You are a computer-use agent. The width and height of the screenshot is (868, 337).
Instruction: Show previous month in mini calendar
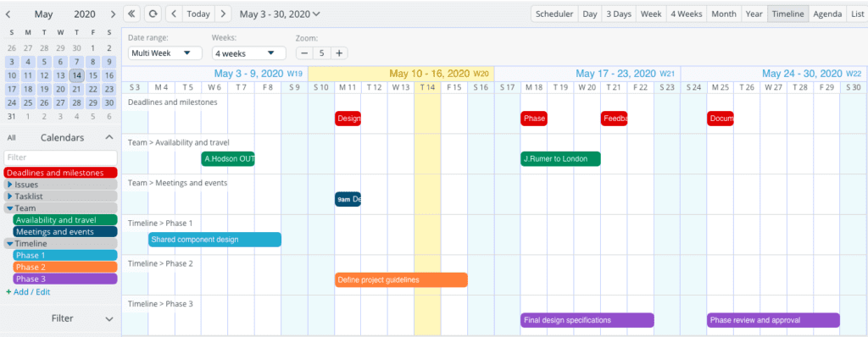point(8,14)
